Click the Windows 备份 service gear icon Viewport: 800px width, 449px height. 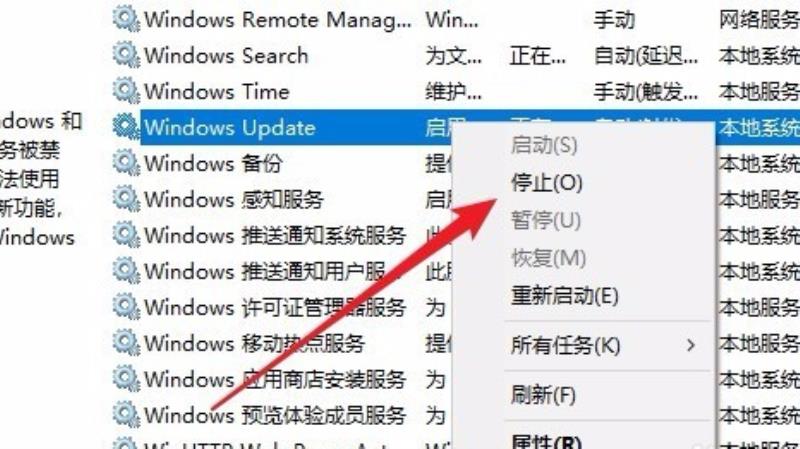[x=126, y=163]
